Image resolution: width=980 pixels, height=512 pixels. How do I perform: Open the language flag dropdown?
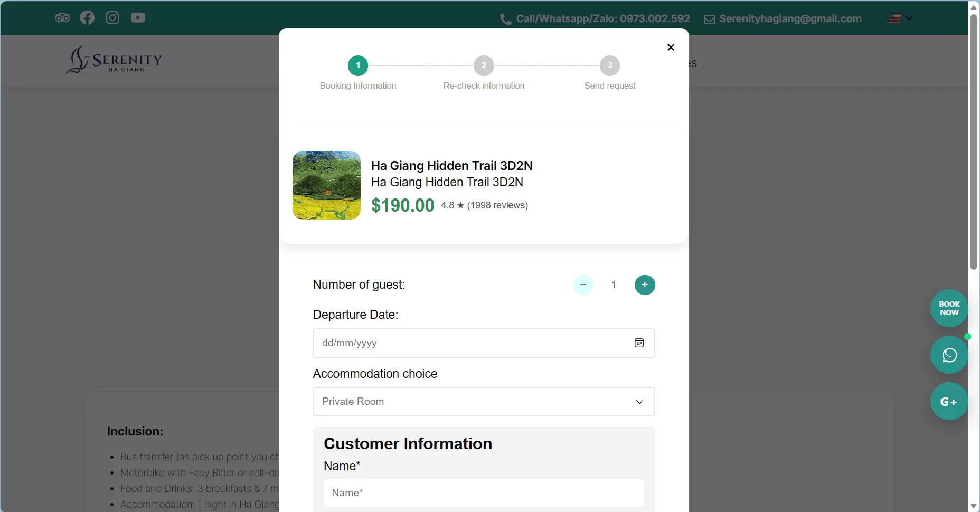(x=900, y=18)
